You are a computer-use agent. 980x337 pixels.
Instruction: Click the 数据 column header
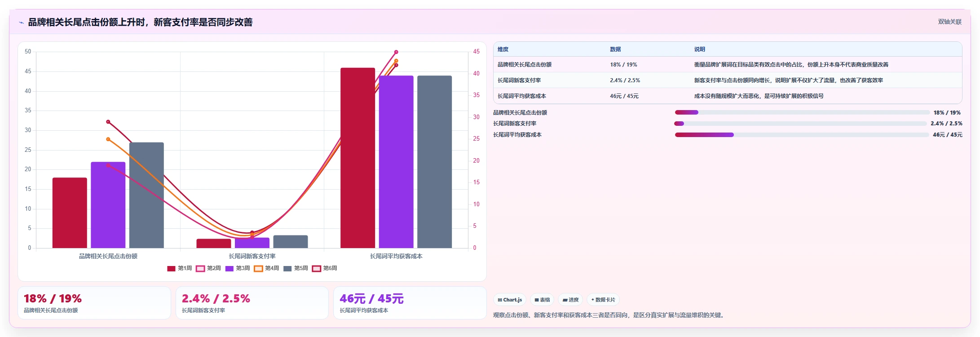coord(615,49)
